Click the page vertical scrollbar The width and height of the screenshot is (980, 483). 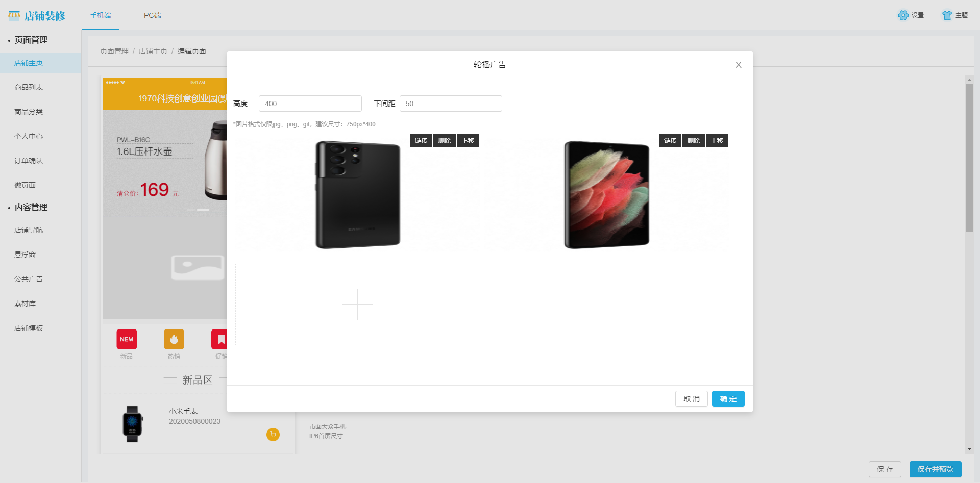[x=969, y=158]
